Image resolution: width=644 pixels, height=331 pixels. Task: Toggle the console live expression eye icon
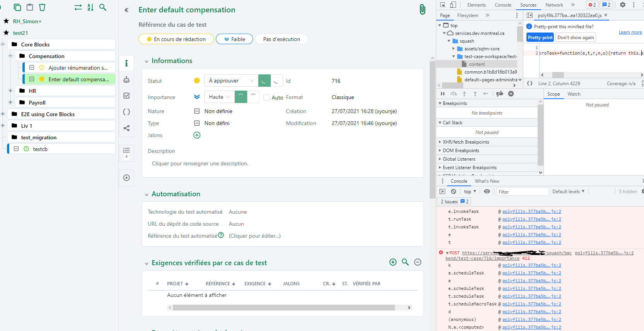pyautogui.click(x=487, y=192)
